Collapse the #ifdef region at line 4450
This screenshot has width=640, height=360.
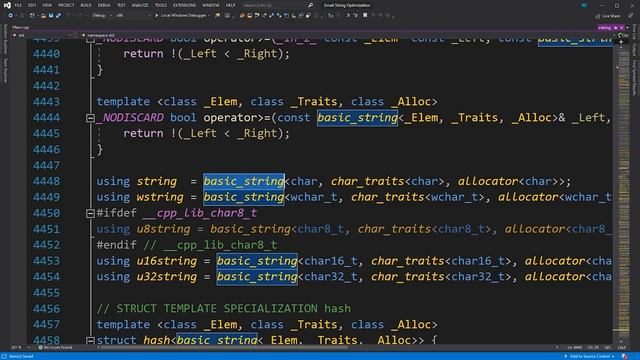[90, 213]
